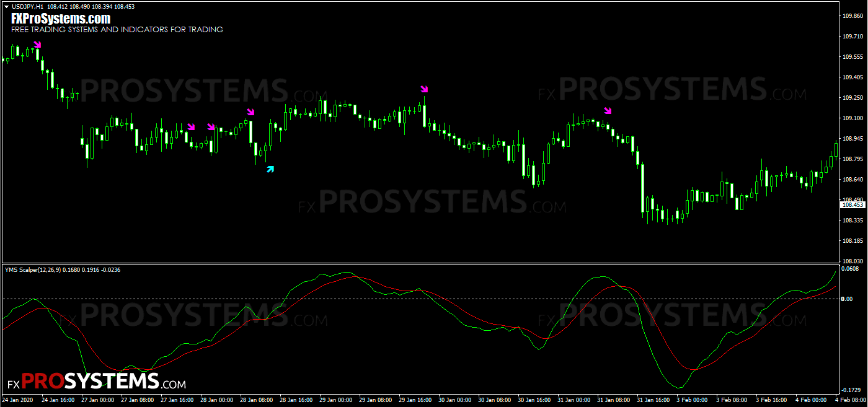Click the '27 Jan 16:00' time axis label
Image resolution: width=868 pixels, height=407 pixels.
pos(177,400)
